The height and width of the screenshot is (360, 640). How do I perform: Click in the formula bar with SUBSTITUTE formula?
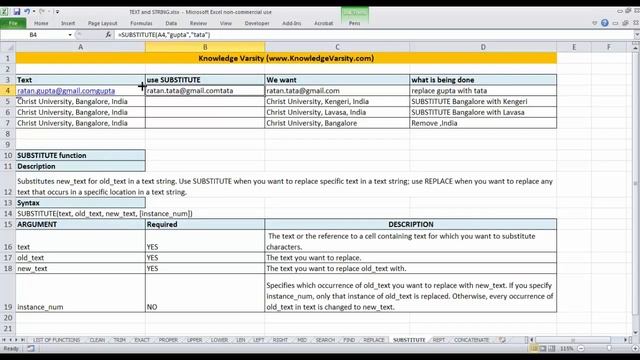tap(373, 35)
